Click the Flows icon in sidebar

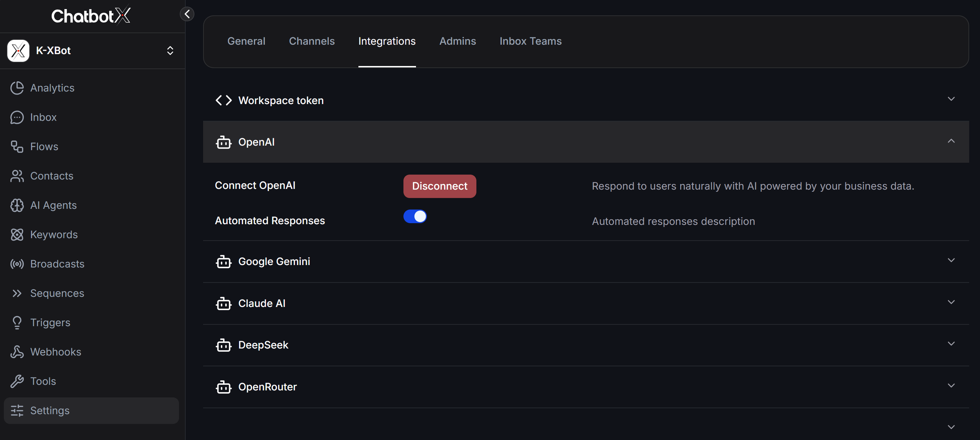(x=17, y=147)
